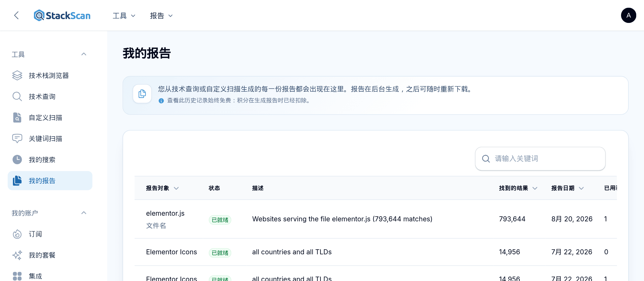Screen dimensions: 644x281
Task: Click the back arrow icon
Action: click(x=17, y=15)
